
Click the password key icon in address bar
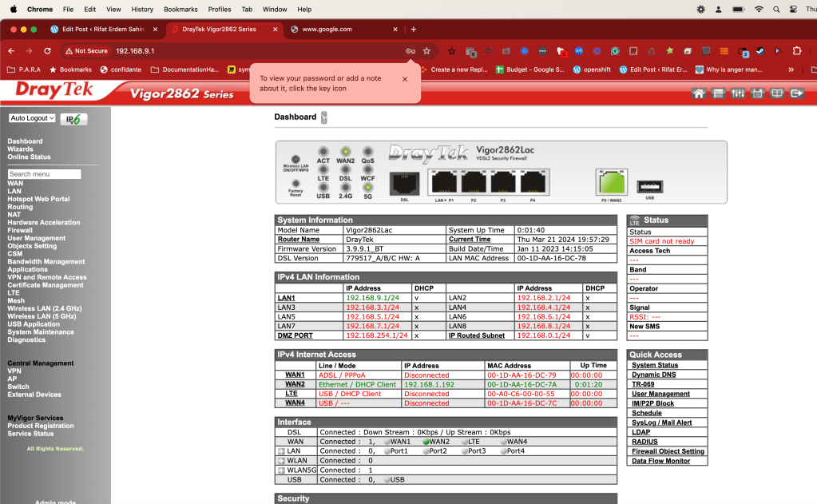click(x=410, y=51)
